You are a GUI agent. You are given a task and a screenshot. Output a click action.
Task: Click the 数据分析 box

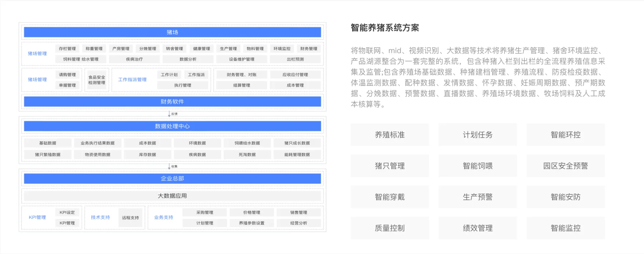(x=188, y=59)
